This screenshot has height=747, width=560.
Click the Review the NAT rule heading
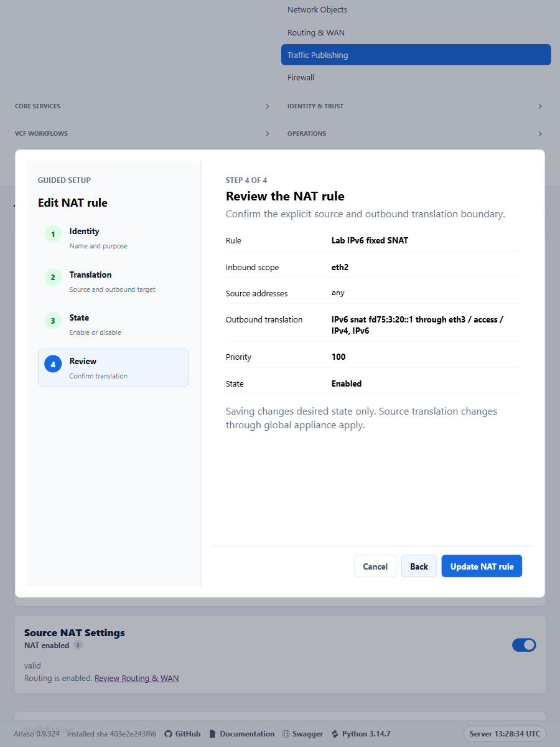click(x=285, y=196)
